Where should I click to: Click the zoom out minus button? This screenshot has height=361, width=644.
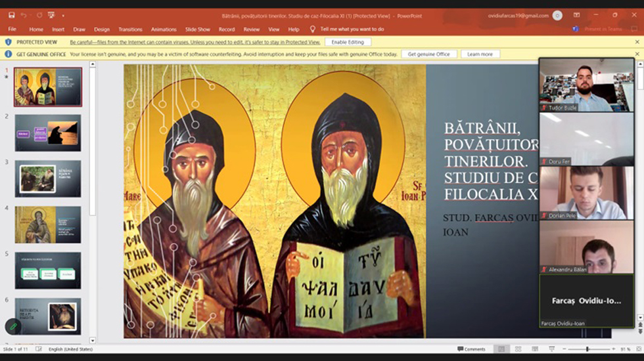[564, 349]
